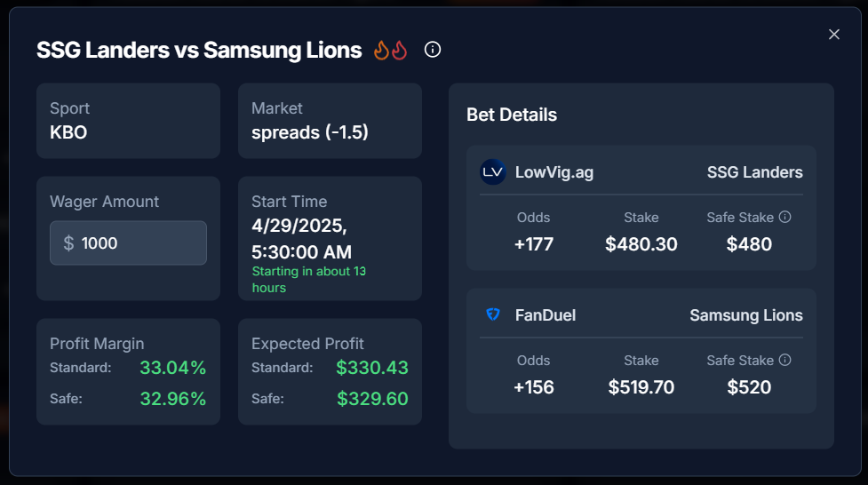Click the red flame icon

click(x=399, y=51)
